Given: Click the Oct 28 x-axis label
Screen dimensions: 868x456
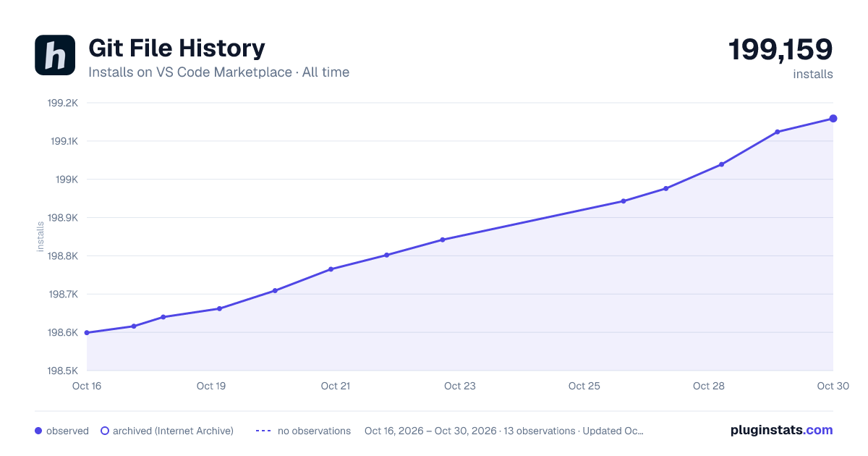Looking at the screenshot, I should 709,386.
